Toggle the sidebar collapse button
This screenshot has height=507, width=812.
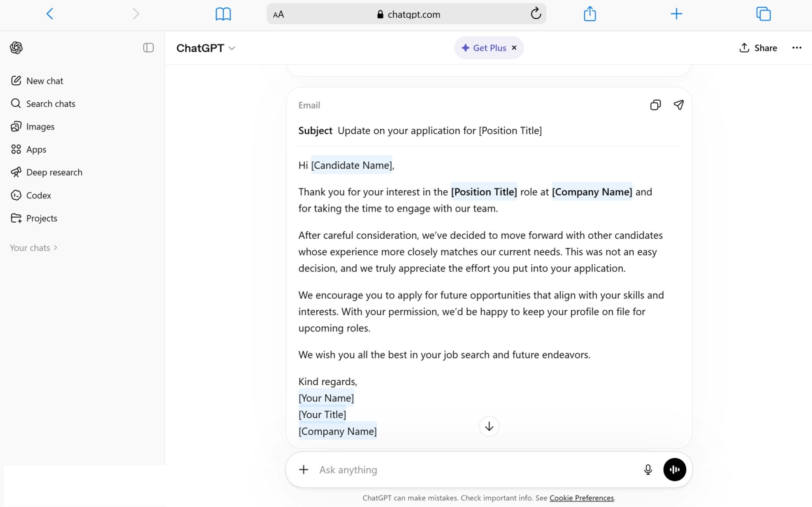148,48
